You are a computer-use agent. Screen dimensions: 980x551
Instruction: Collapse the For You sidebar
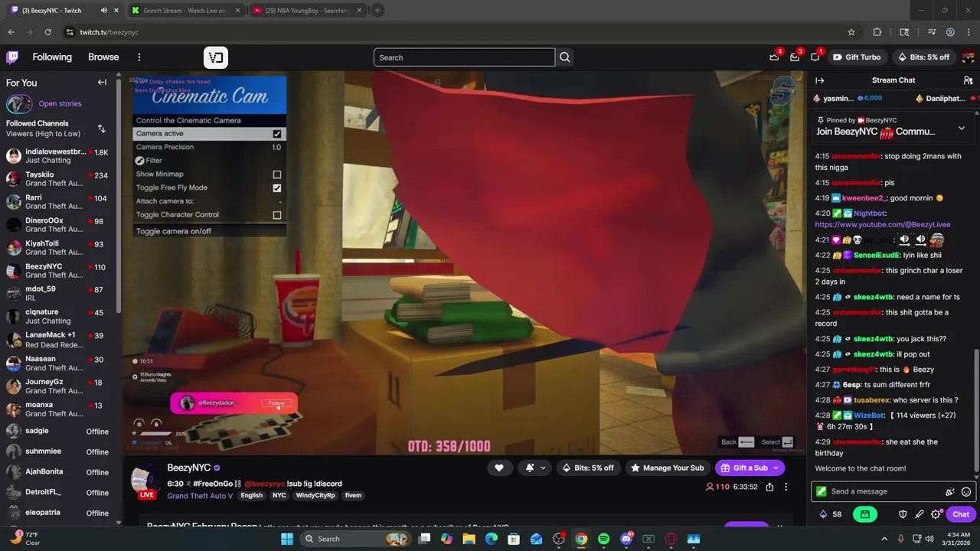pyautogui.click(x=102, y=83)
